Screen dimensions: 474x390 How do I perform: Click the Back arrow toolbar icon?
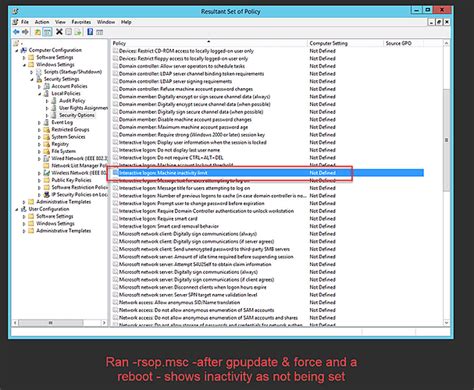(16, 32)
